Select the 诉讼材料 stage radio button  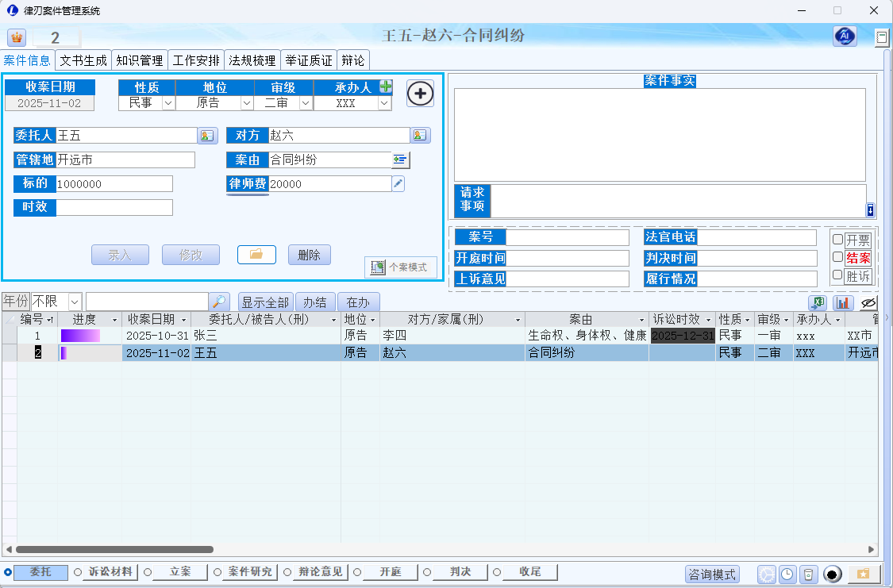click(78, 572)
